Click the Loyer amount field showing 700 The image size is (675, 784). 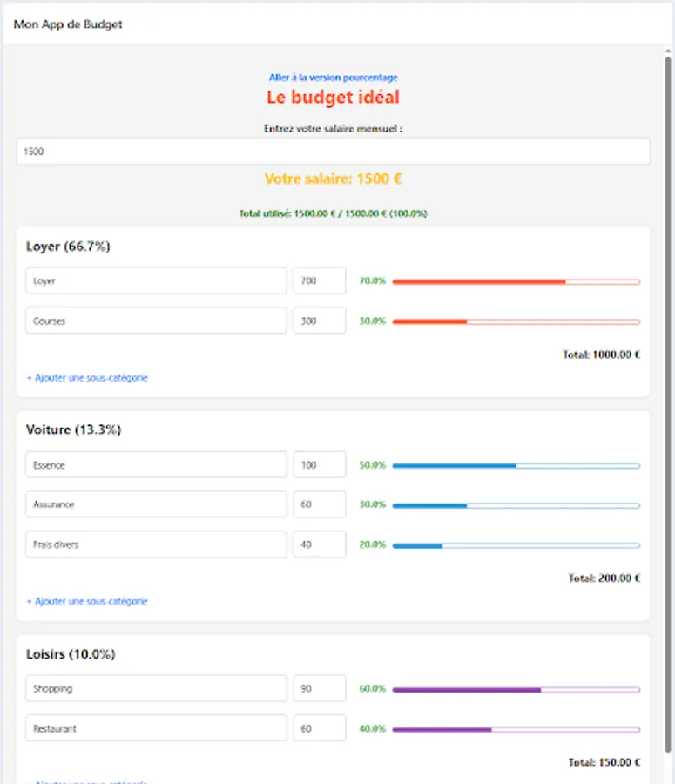[x=319, y=281]
